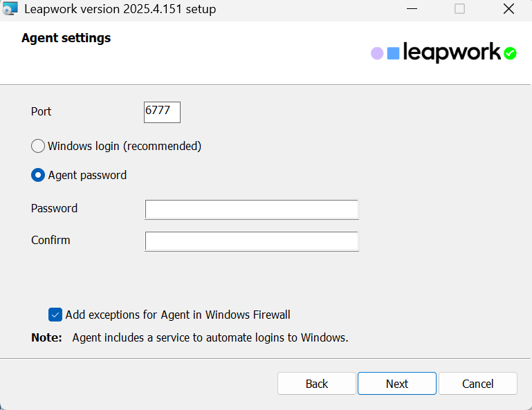The image size is (532, 410).
Task: Click the Leapwork version setup title text
Action: click(x=120, y=9)
